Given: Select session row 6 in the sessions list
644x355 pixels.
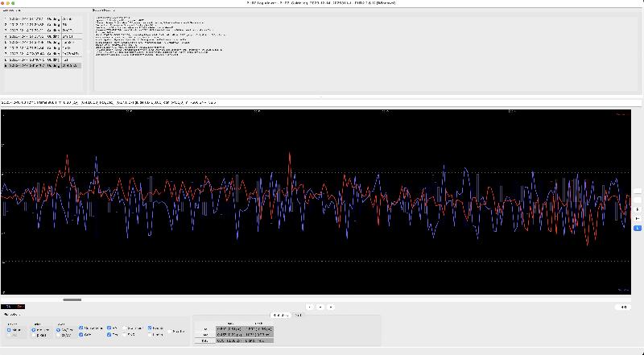Looking at the screenshot, I should pyautogui.click(x=43, y=48).
